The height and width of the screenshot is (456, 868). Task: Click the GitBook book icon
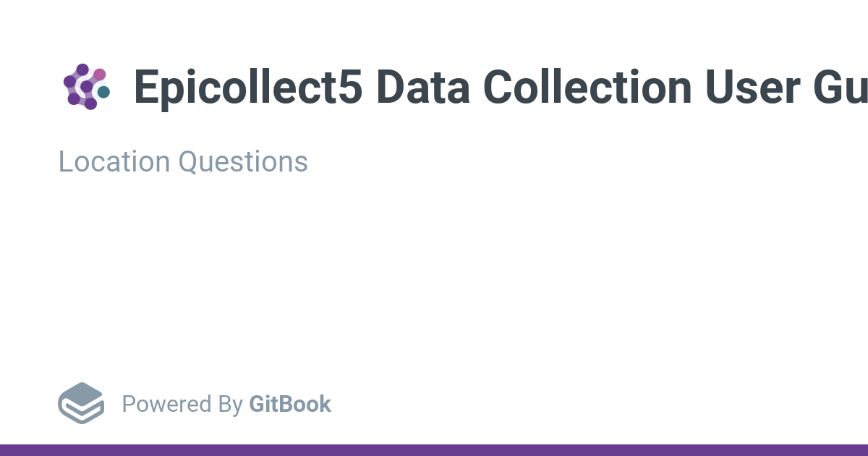81,403
